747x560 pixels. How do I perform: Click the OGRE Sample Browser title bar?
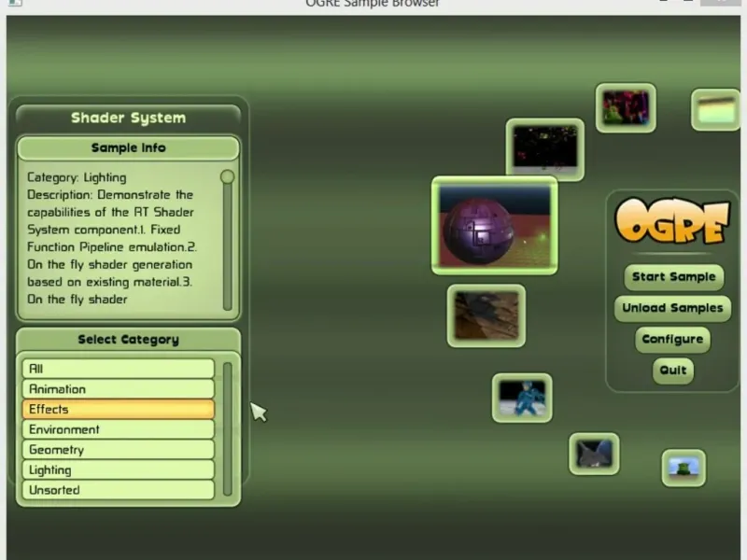373,4
